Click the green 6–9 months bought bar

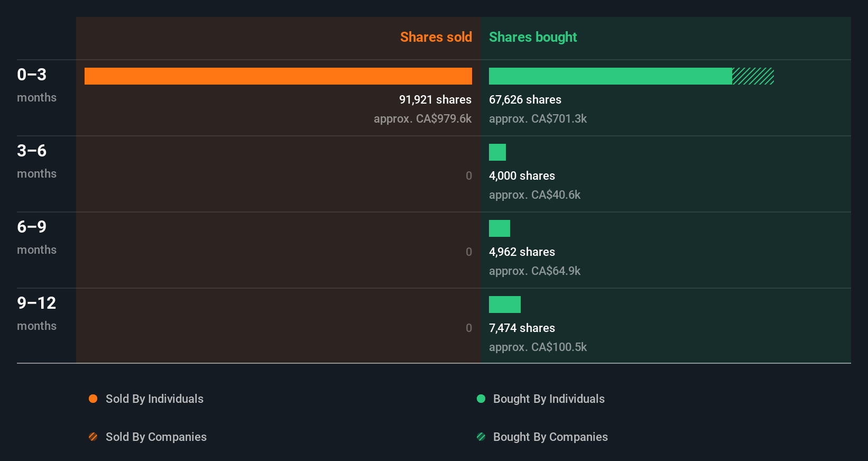click(x=500, y=228)
